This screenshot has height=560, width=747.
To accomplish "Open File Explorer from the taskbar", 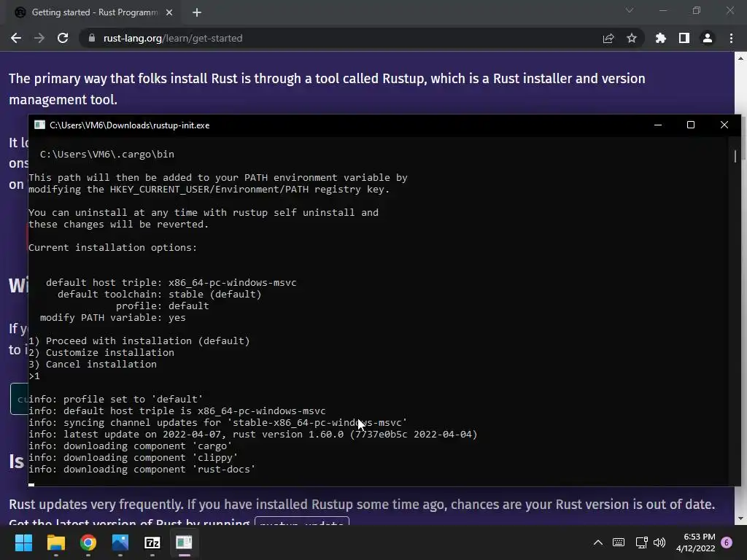I will [x=55, y=542].
